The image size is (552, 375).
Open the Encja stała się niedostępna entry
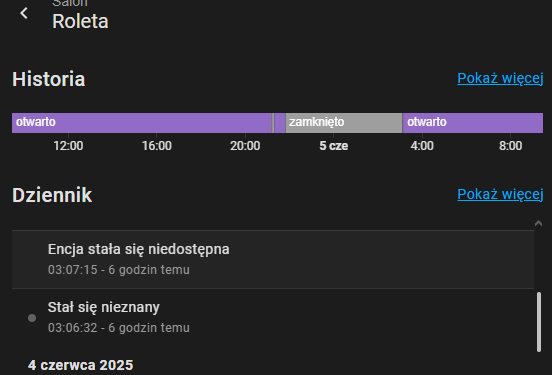273,259
